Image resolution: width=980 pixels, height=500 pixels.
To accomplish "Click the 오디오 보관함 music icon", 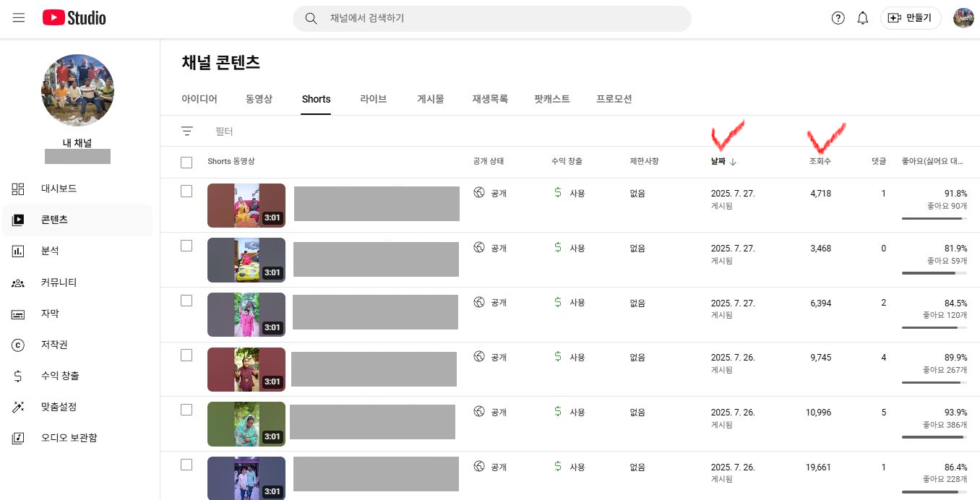I will [18, 438].
